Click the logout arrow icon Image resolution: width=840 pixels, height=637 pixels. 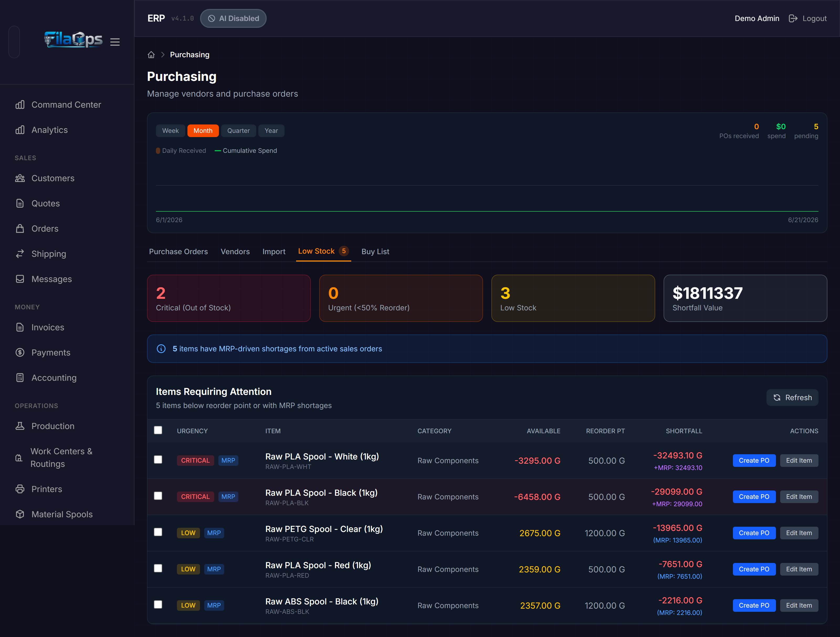point(793,18)
